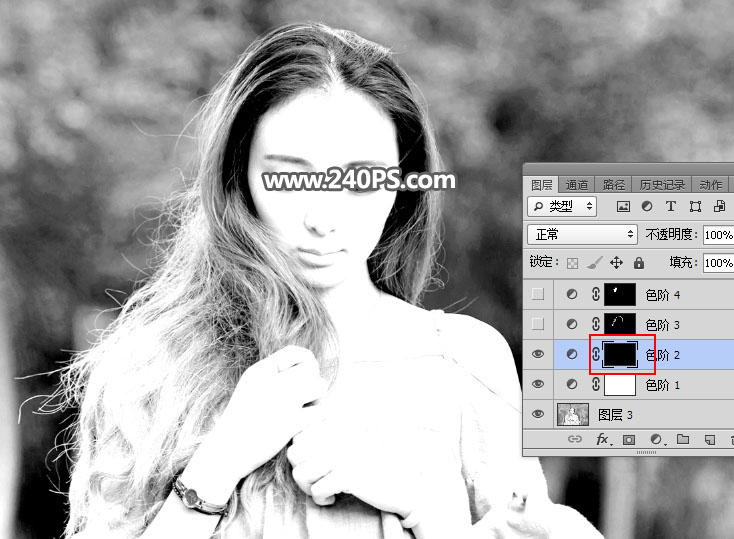
Task: Select the white 色阶 1 mask thumbnail
Action: (x=620, y=384)
